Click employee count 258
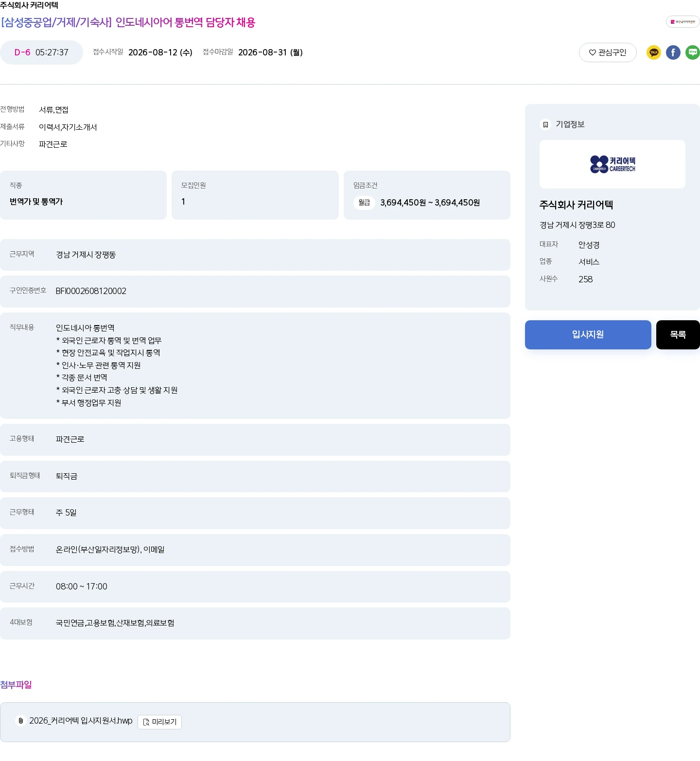 click(585, 279)
